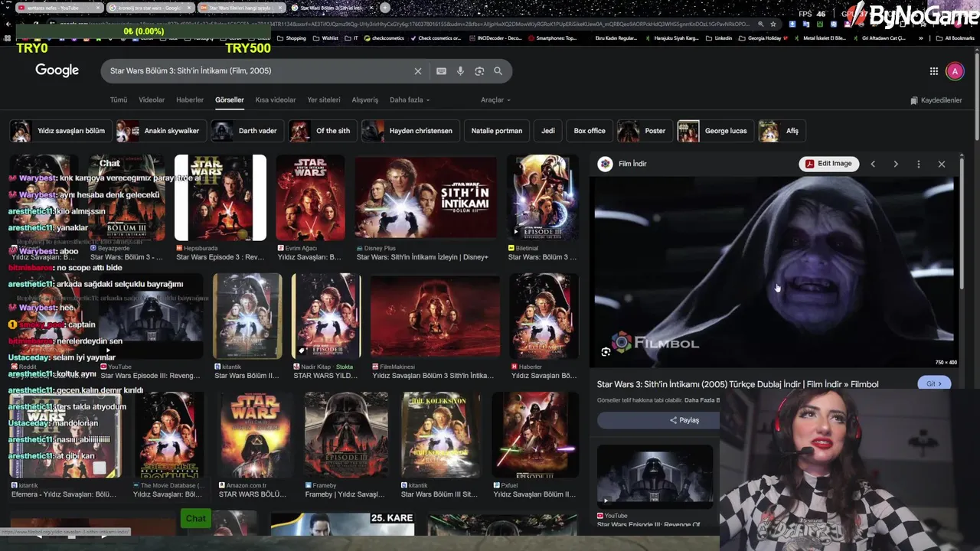Screen dimensions: 980x551
Task: Show the previous image in preview panel
Action: click(873, 164)
